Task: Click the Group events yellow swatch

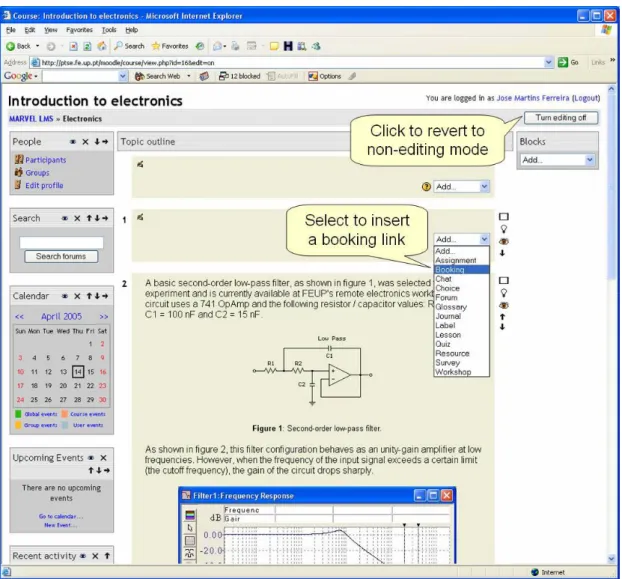Action: pyautogui.click(x=18, y=425)
